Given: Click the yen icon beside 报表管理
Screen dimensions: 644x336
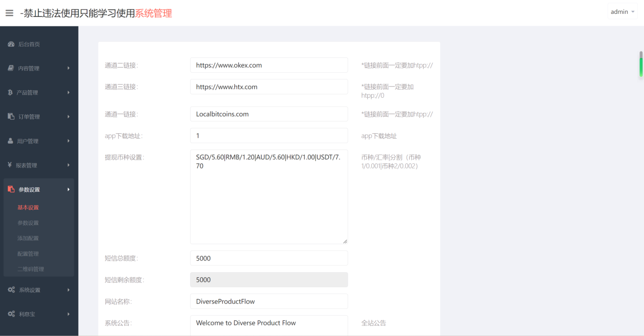Looking at the screenshot, I should [x=10, y=165].
